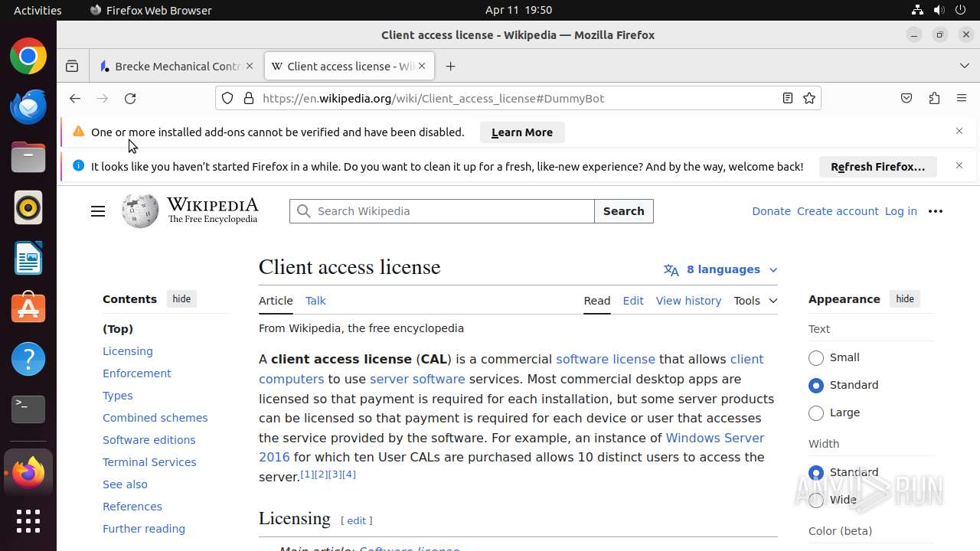Open the Tools dropdown menu

[755, 301]
